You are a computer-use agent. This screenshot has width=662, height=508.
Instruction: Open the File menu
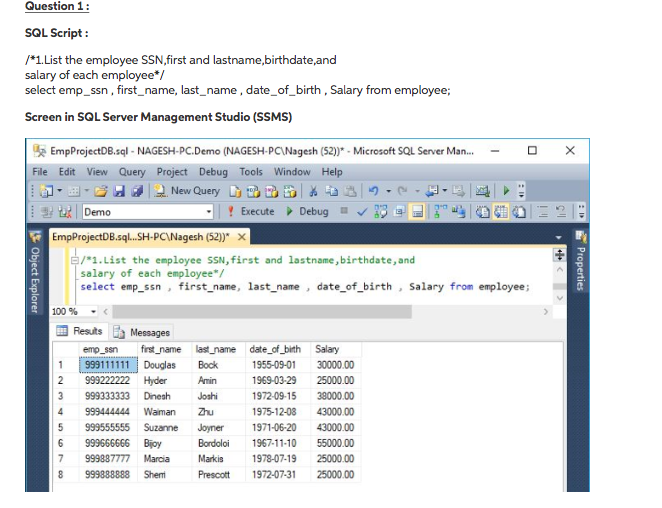coord(40,172)
